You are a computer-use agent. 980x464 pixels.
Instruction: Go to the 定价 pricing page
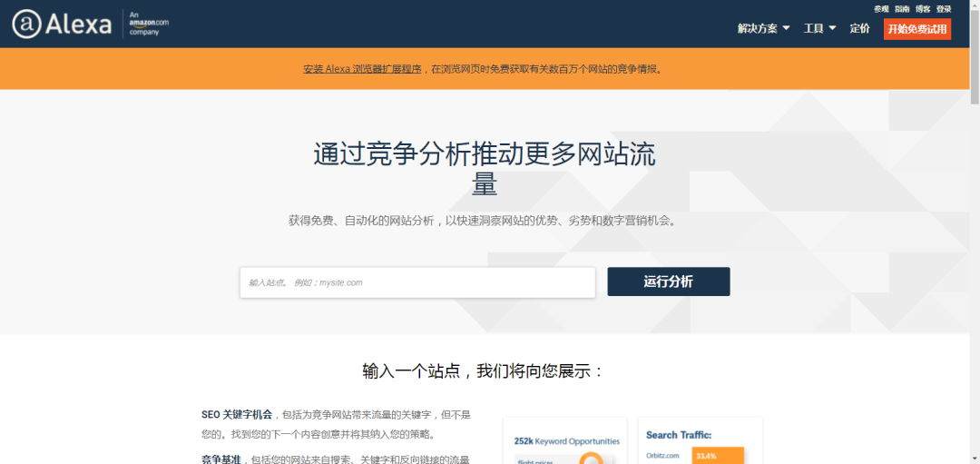(859, 28)
